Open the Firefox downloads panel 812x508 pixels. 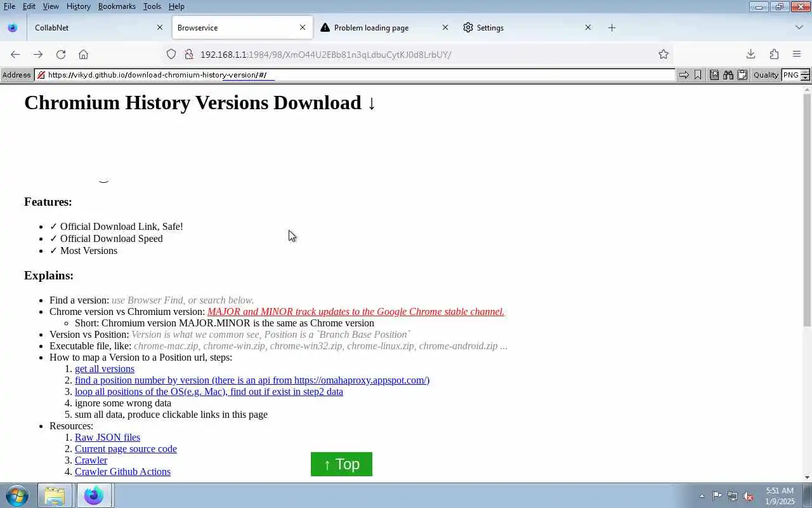tap(750, 55)
